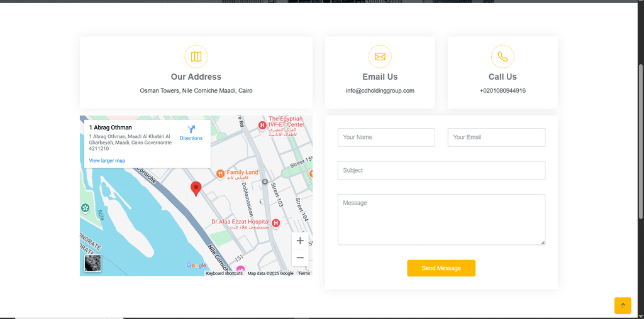The height and width of the screenshot is (319, 644).
Task: Click the transit stop icon near Street 103
Action: tap(265, 181)
